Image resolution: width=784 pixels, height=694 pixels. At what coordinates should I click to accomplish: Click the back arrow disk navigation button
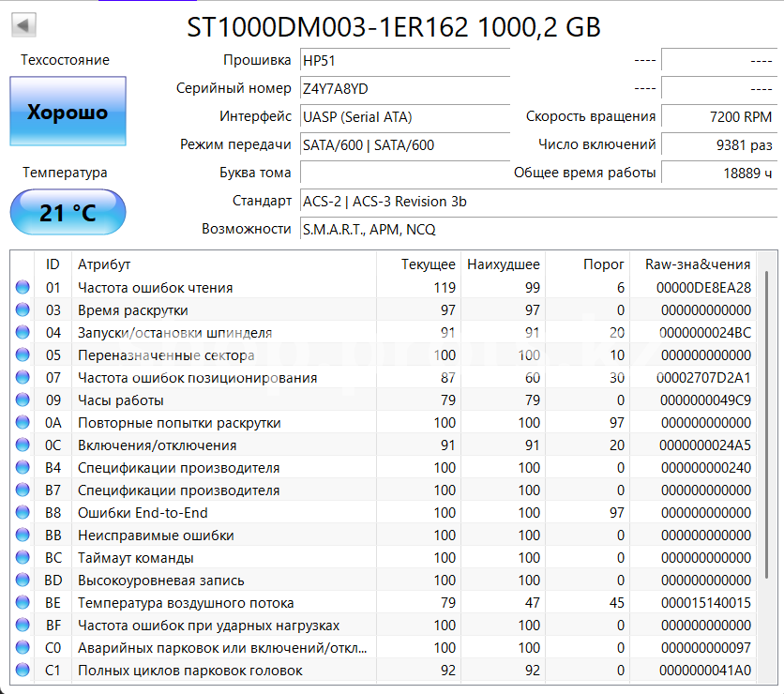coord(23,24)
